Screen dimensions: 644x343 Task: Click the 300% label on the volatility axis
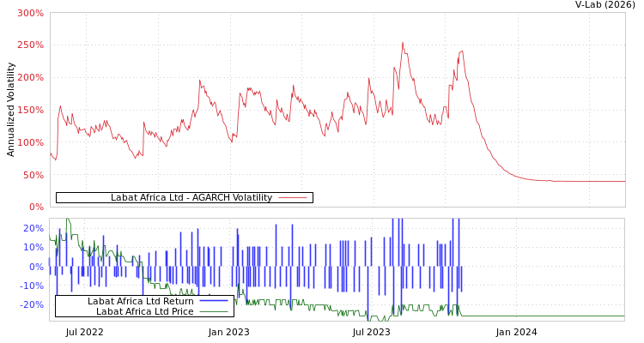coord(30,14)
